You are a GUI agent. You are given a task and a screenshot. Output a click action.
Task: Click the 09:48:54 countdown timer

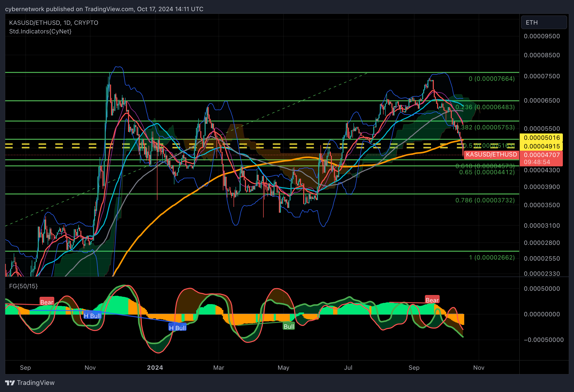point(537,162)
